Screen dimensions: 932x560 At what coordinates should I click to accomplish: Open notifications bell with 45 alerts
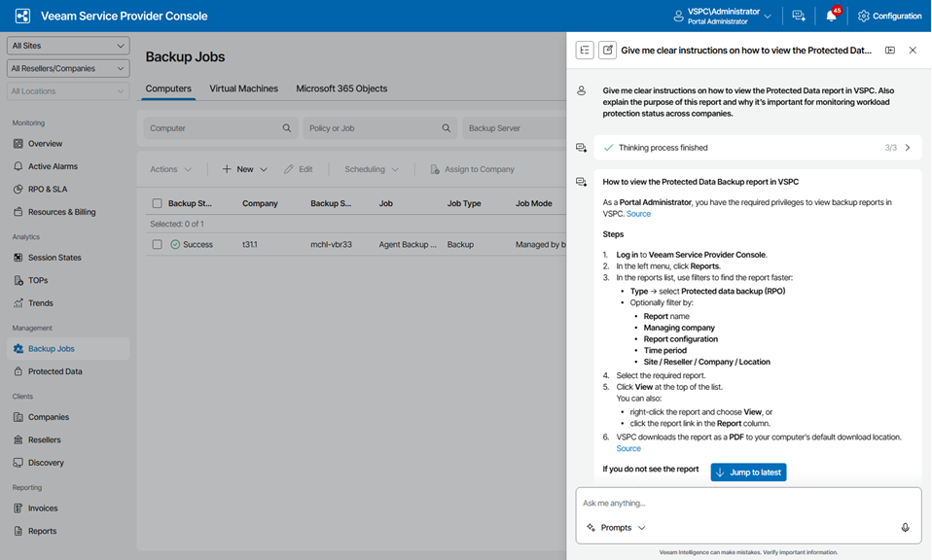click(x=831, y=16)
